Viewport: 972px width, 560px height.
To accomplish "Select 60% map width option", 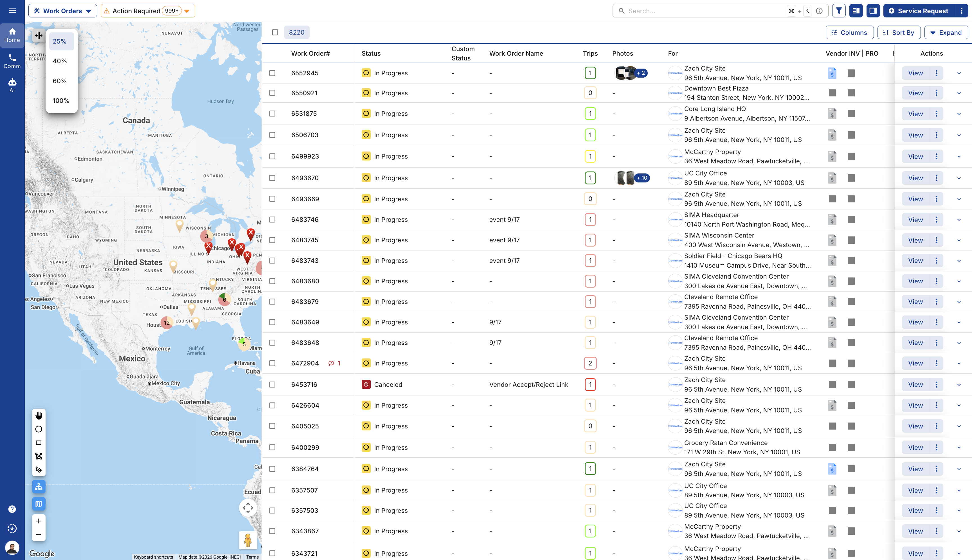I will point(62,81).
